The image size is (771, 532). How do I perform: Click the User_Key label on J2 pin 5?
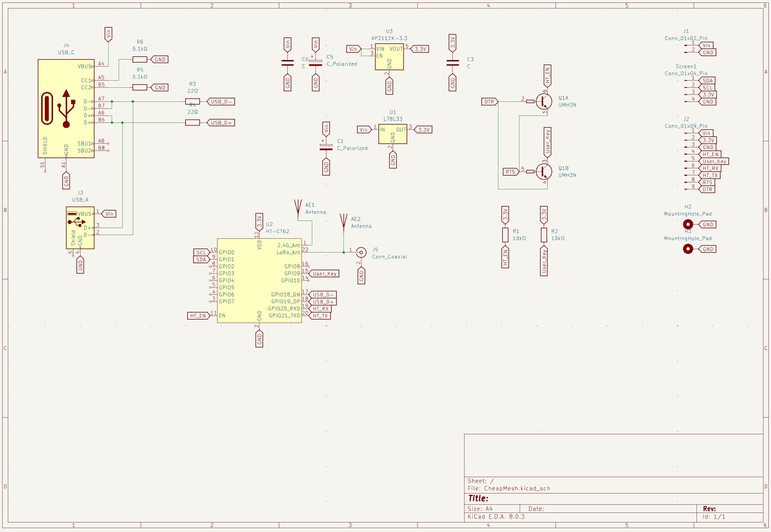[714, 161]
